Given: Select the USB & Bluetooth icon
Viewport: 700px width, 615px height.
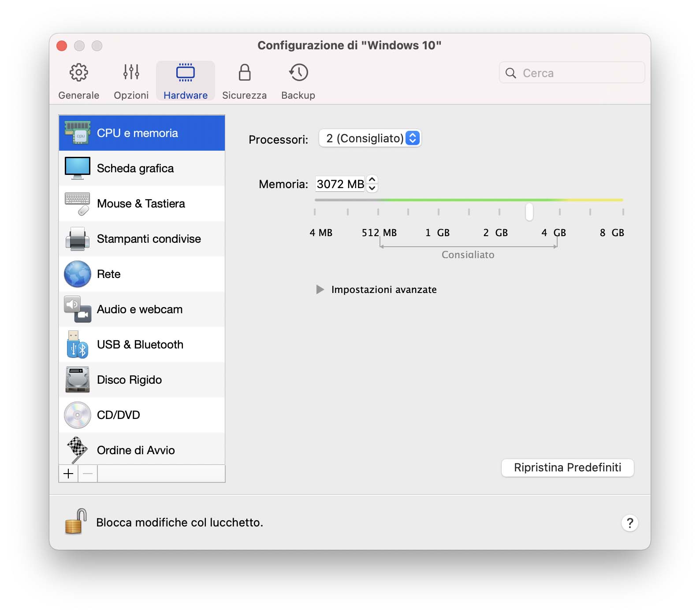Looking at the screenshot, I should 78,345.
